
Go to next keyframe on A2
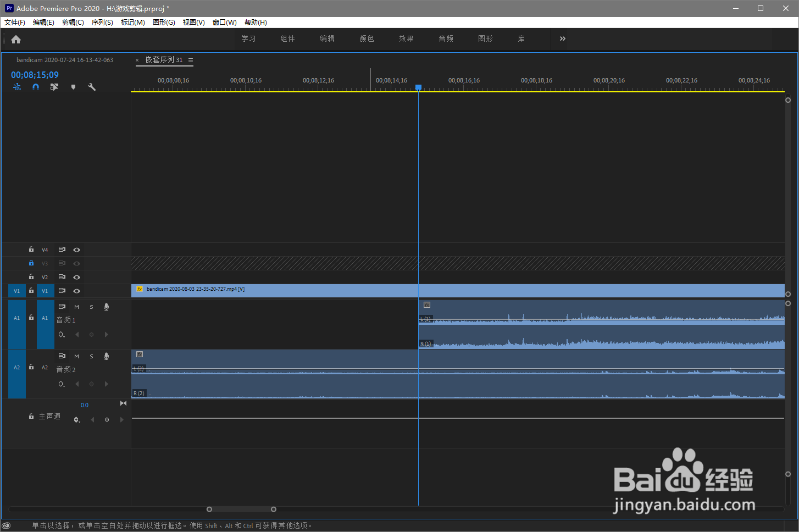107,384
